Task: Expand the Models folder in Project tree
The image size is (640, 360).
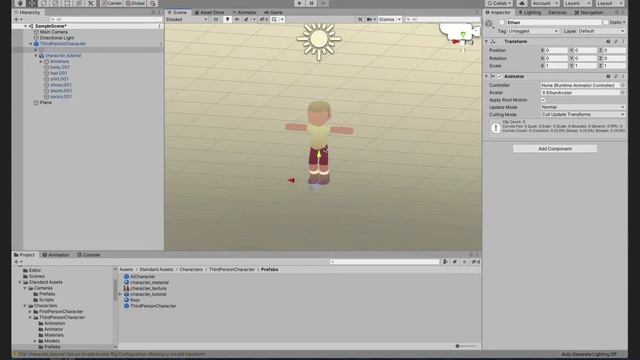Action: [35, 341]
